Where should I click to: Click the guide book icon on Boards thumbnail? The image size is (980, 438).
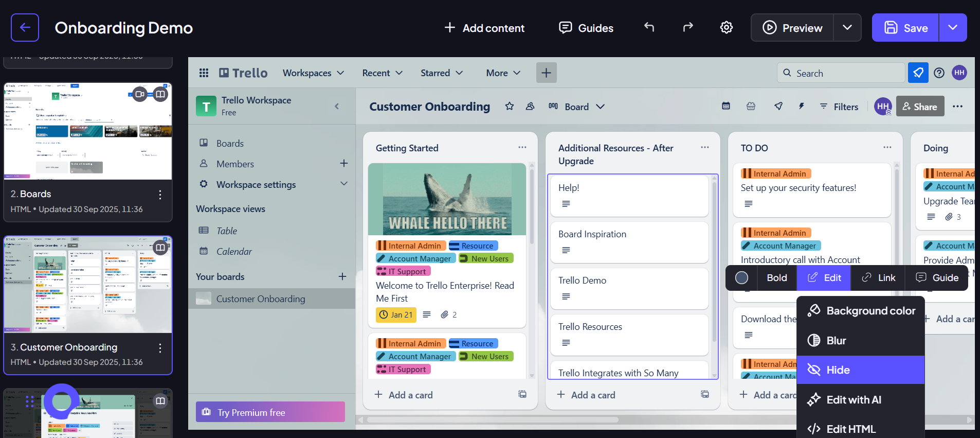pyautogui.click(x=160, y=94)
